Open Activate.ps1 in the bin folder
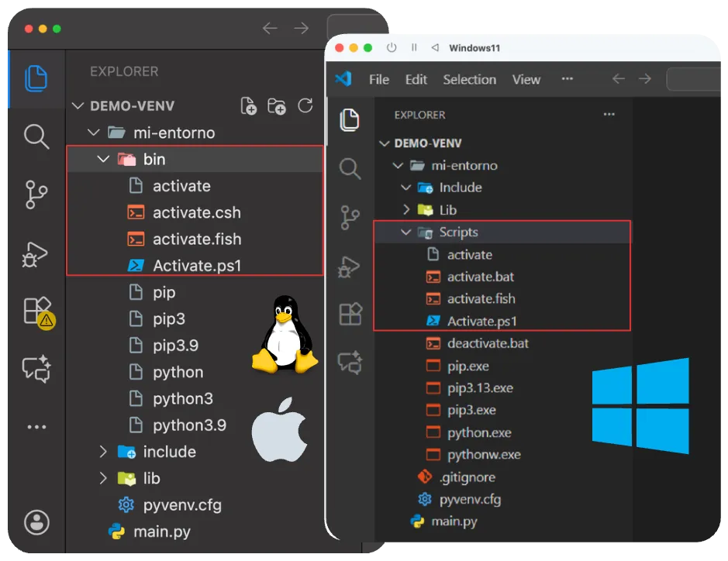Screen dimensions: 728x561 pos(197,266)
